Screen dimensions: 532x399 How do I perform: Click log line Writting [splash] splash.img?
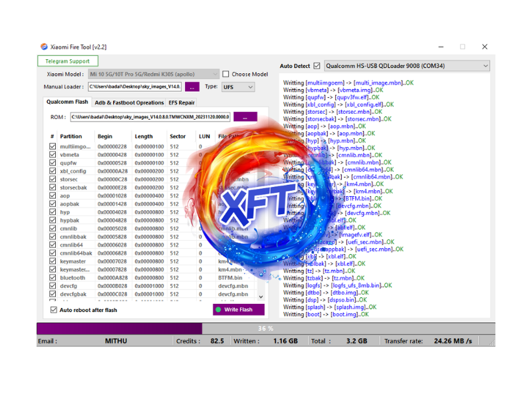point(330,307)
